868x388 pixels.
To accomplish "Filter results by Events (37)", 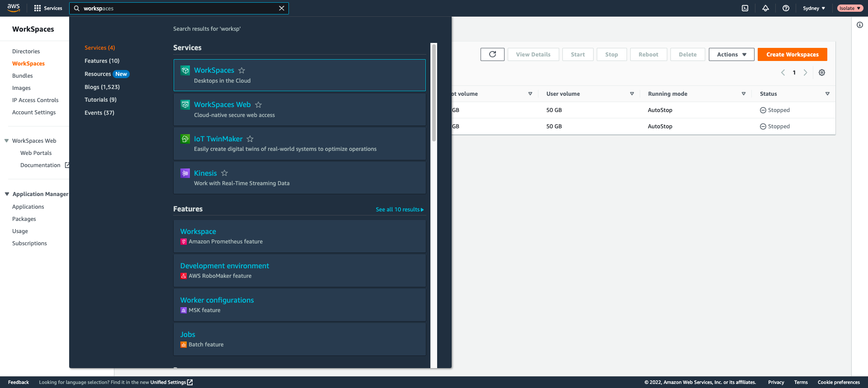I will click(x=99, y=113).
